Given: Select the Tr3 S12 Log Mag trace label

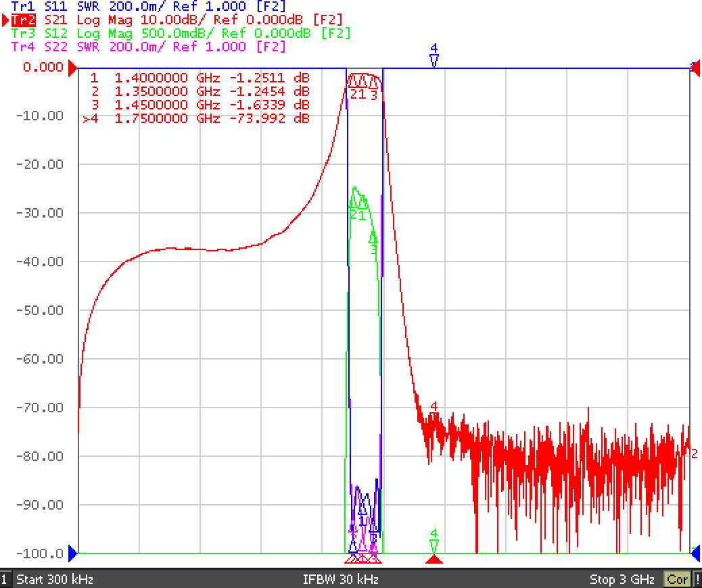Looking at the screenshot, I should (181, 34).
